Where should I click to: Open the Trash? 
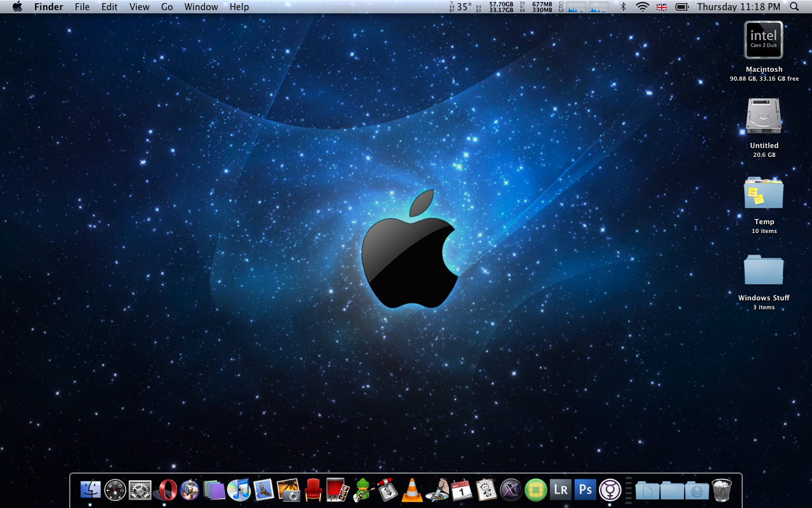[x=722, y=490]
